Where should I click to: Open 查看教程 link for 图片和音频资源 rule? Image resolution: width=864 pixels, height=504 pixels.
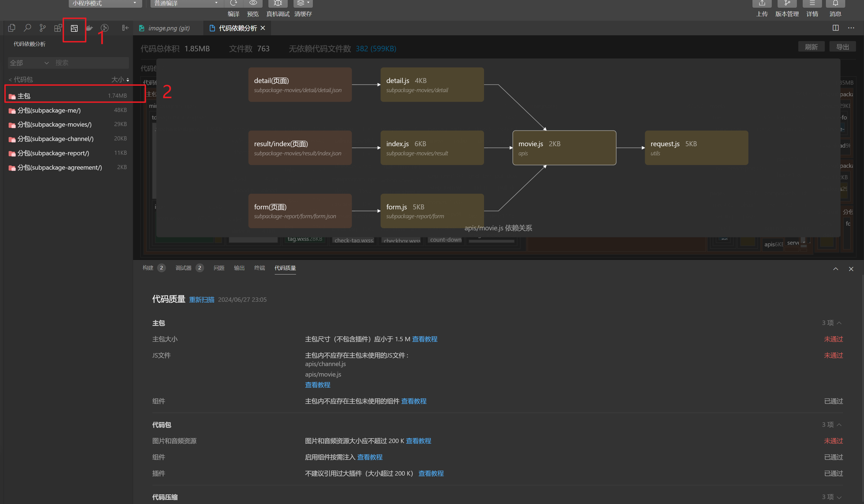pos(418,441)
